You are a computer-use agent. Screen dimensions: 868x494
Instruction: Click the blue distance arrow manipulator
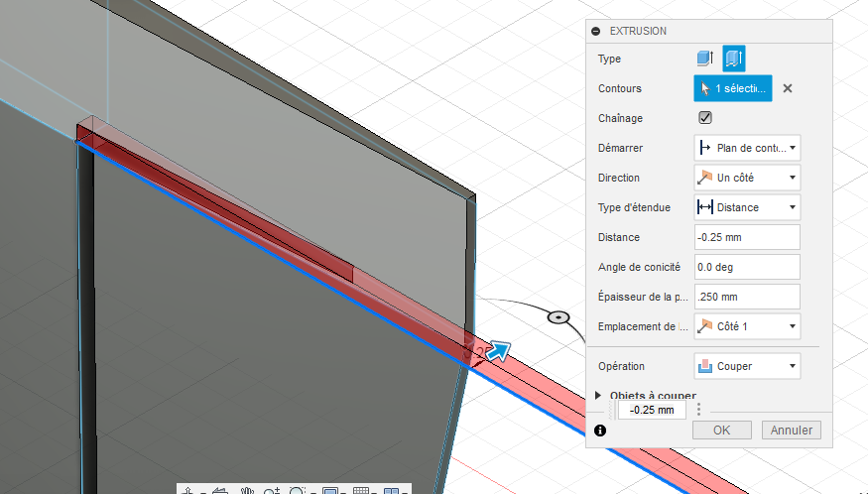pos(498,351)
